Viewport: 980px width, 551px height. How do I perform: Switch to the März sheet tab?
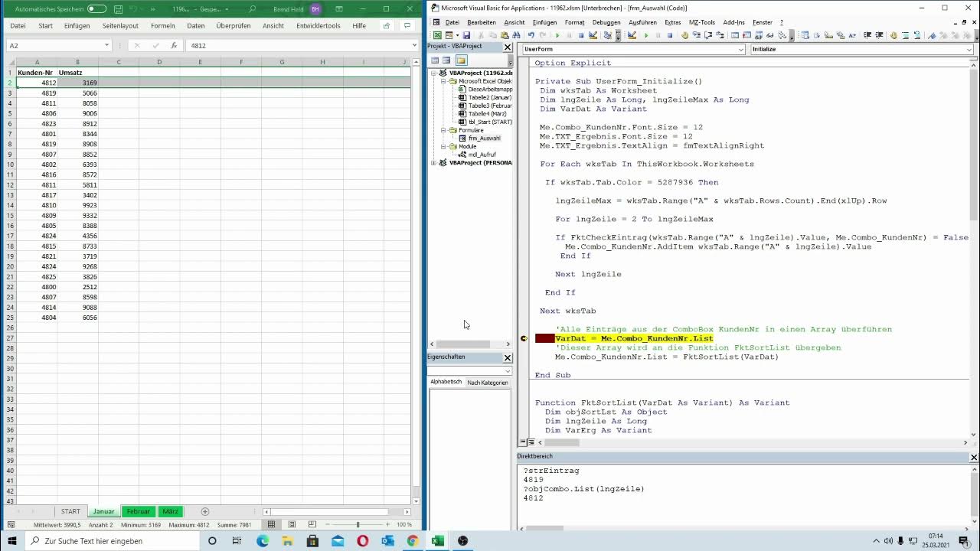pos(170,511)
